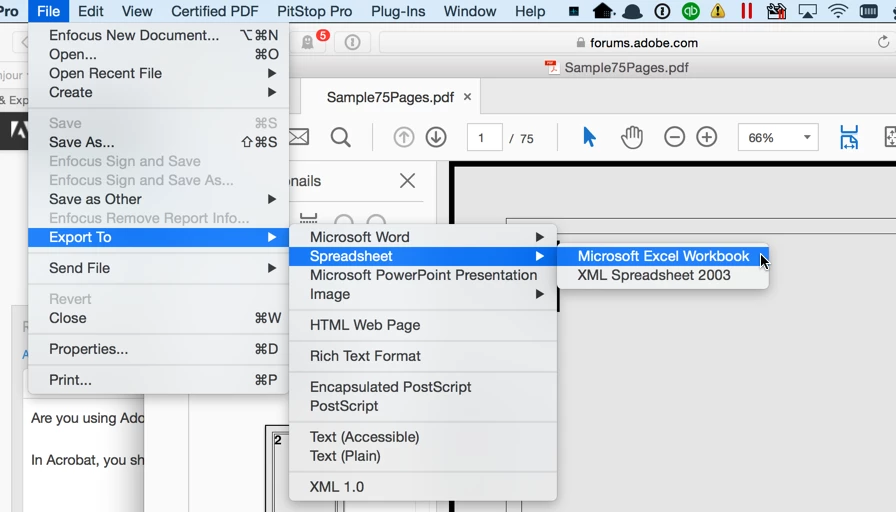Click the Wi-Fi icon in menu bar
This screenshot has height=512, width=896.
pos(838,11)
